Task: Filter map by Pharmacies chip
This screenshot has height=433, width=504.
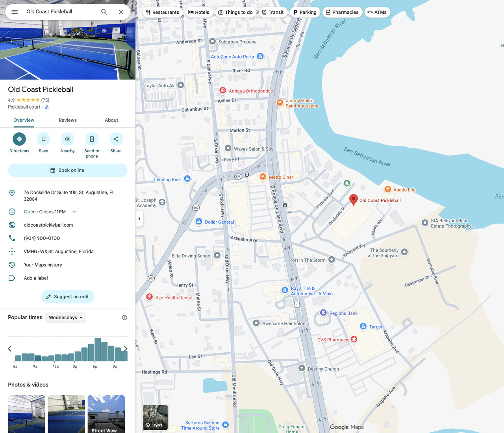Action: click(342, 12)
